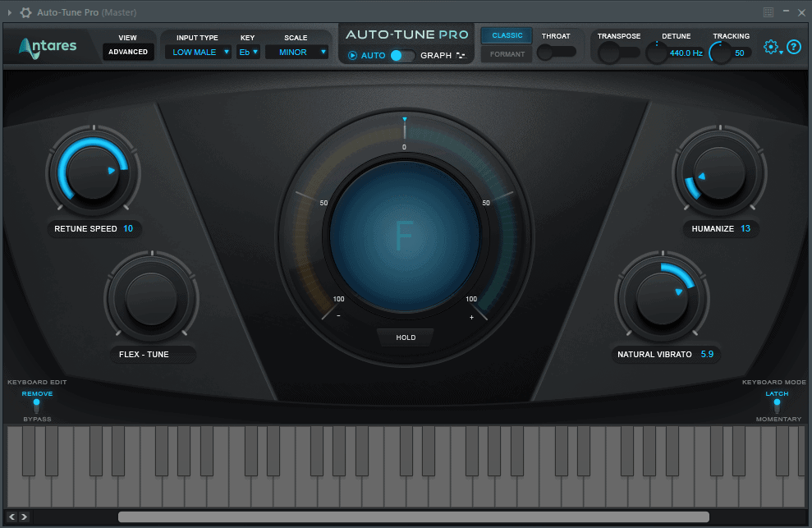Open the settings gear icon

point(769,47)
